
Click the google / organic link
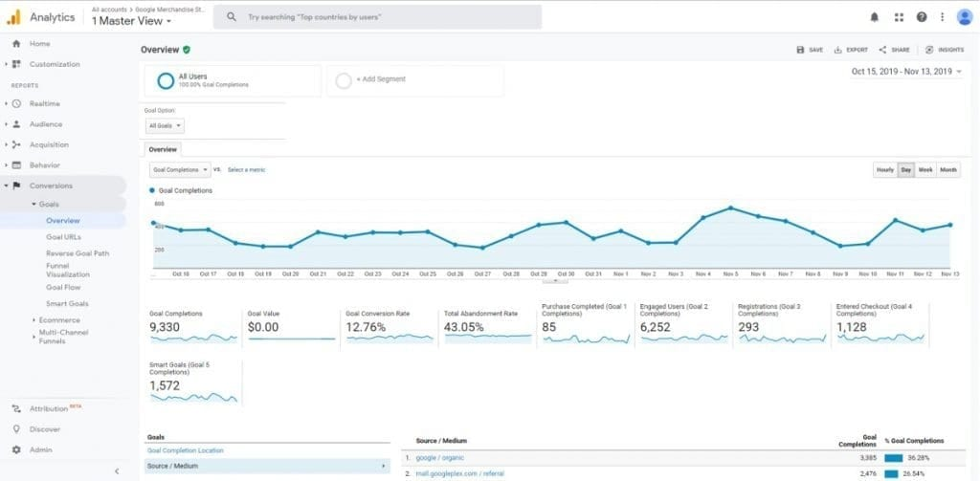pos(440,458)
